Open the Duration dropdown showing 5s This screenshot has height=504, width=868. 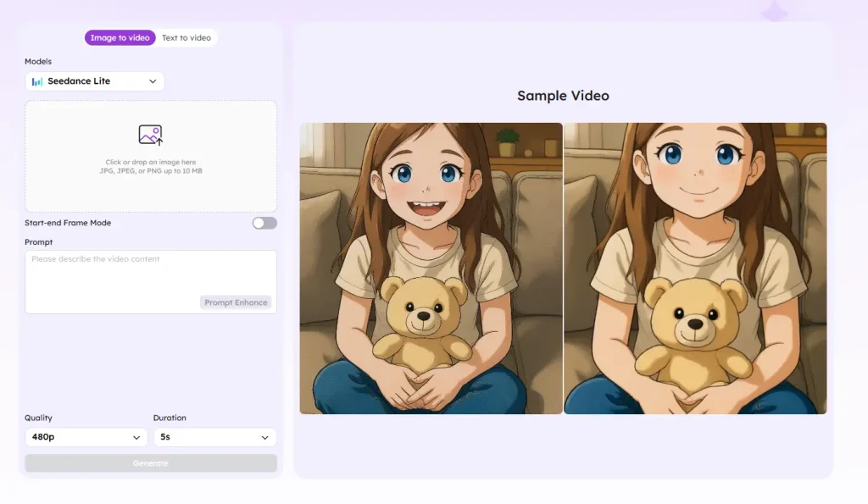click(x=214, y=438)
